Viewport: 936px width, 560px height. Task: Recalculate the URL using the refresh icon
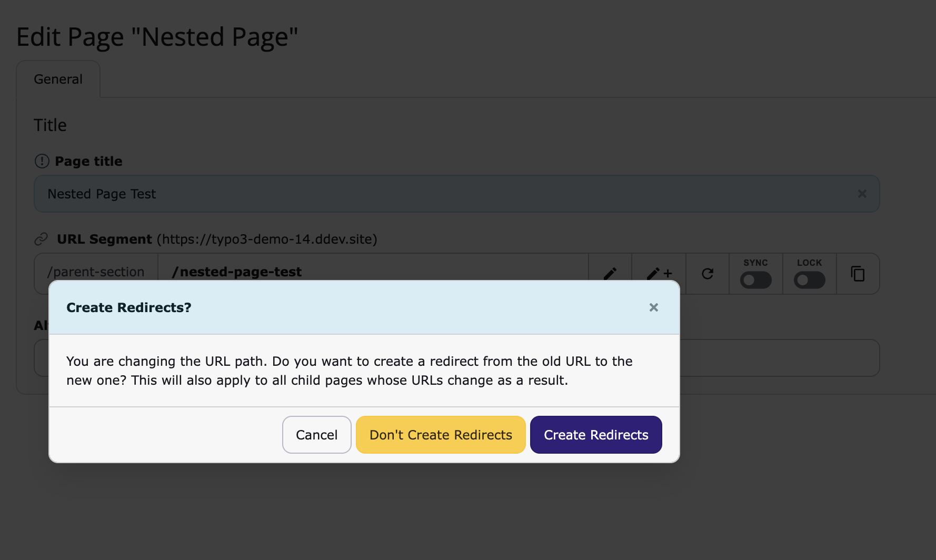(708, 273)
